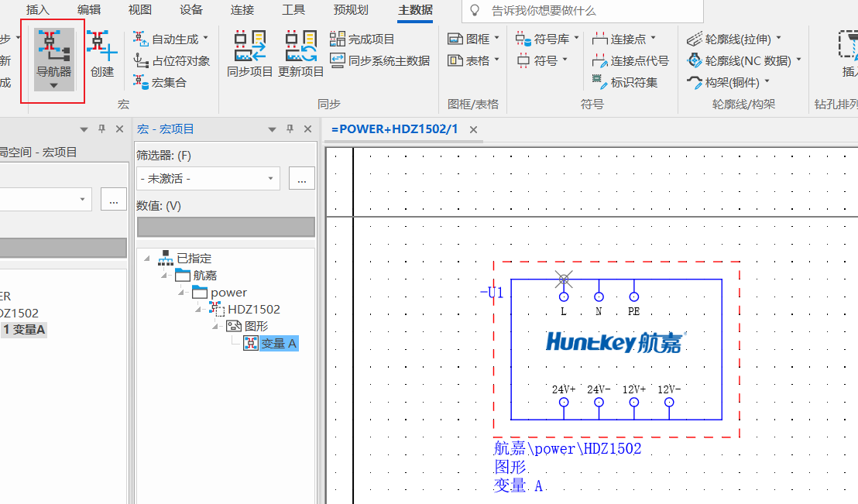
Task: Open 宏 - 宏项目 panel menu arrow
Action: (272, 129)
